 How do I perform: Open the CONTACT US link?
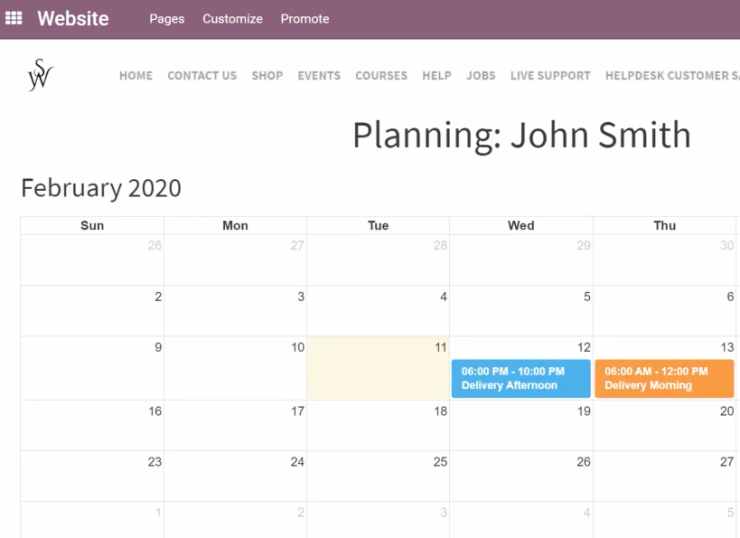pos(202,76)
